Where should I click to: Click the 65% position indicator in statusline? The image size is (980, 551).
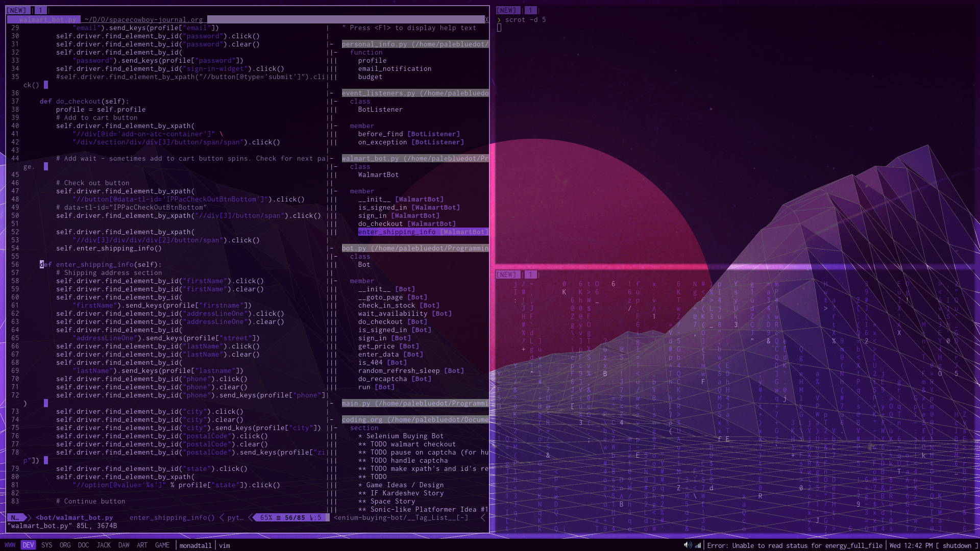point(266,517)
